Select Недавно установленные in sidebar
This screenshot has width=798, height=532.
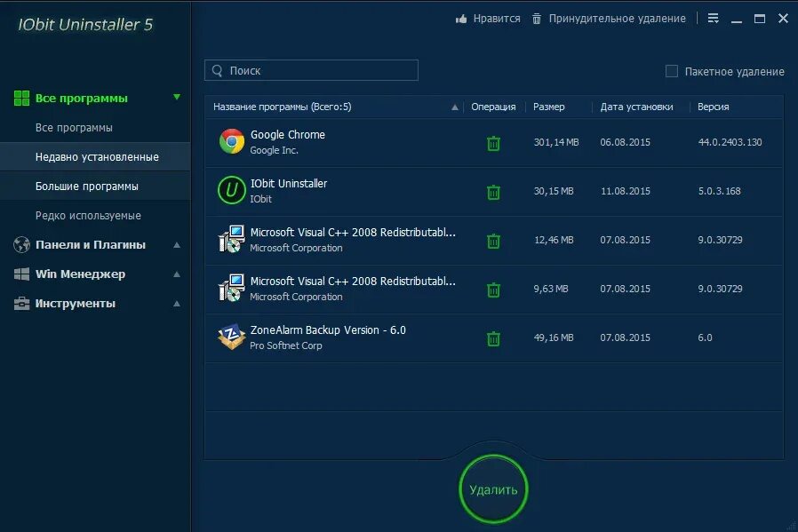(x=97, y=157)
